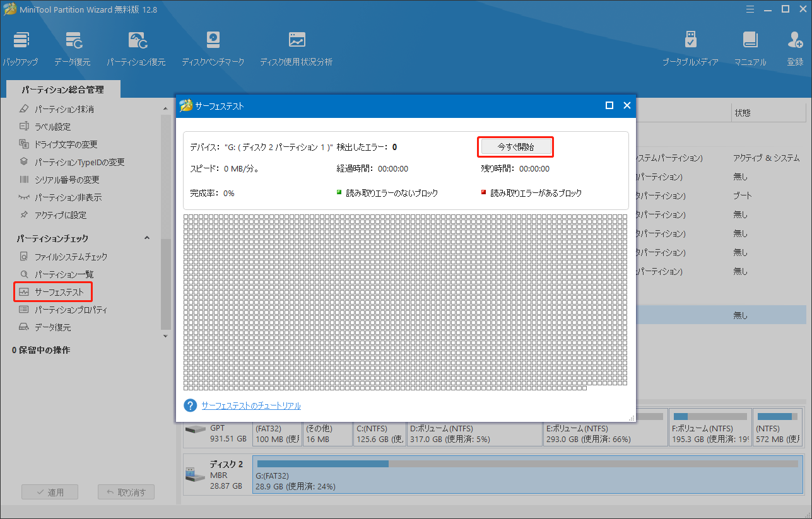Select ドライブ文字の変更 option
The image size is (812, 519).
[66, 144]
